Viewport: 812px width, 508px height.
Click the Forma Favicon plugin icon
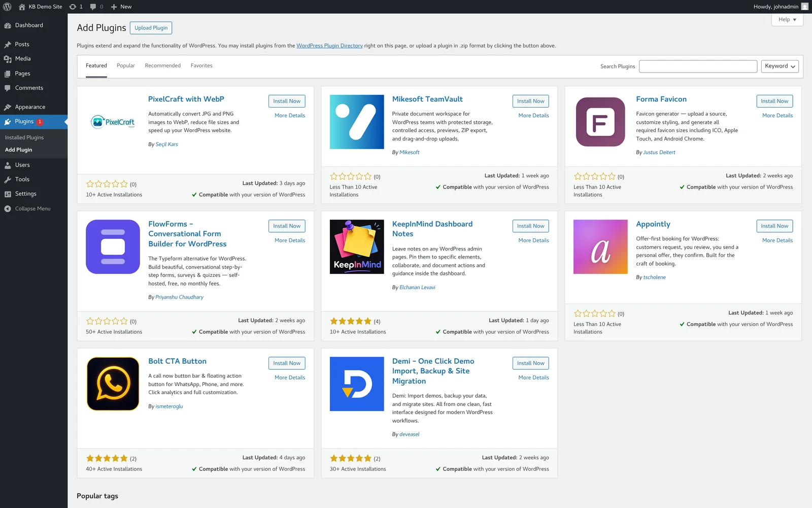click(x=600, y=122)
